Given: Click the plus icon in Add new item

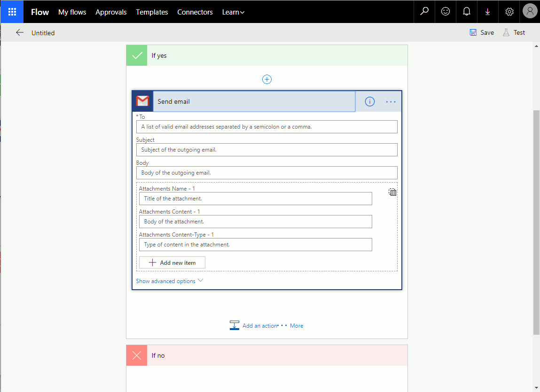Looking at the screenshot, I should (x=152, y=262).
